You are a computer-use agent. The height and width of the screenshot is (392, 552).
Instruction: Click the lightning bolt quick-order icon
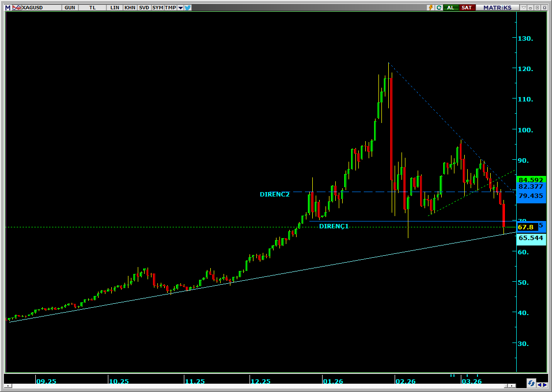tap(430, 7)
